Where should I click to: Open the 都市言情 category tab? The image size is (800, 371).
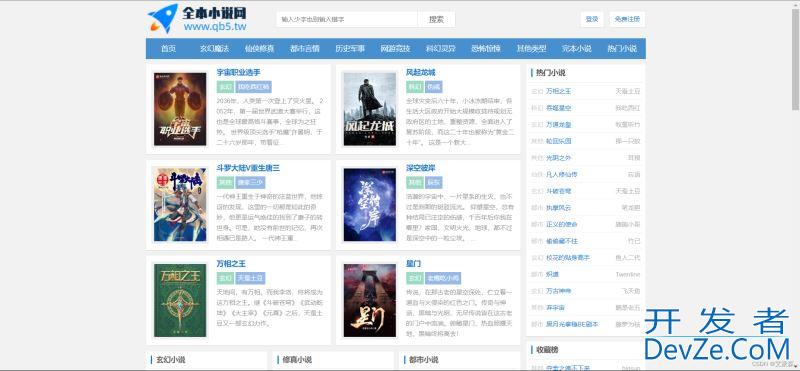(x=305, y=49)
